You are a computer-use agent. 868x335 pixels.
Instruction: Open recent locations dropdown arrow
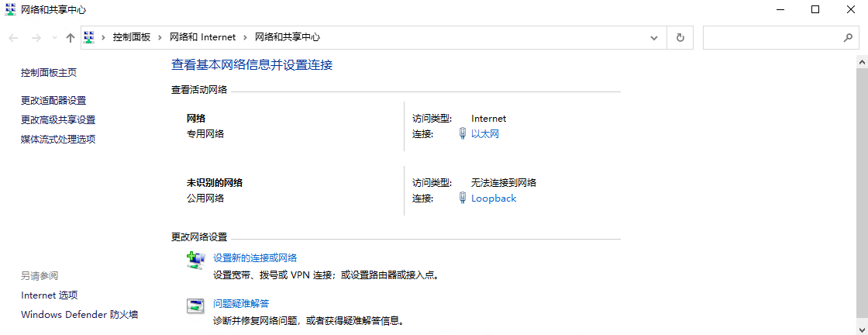[54, 37]
